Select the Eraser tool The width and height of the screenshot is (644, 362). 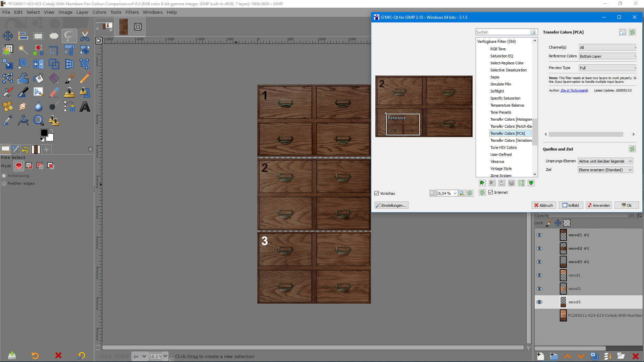pyautogui.click(x=54, y=93)
